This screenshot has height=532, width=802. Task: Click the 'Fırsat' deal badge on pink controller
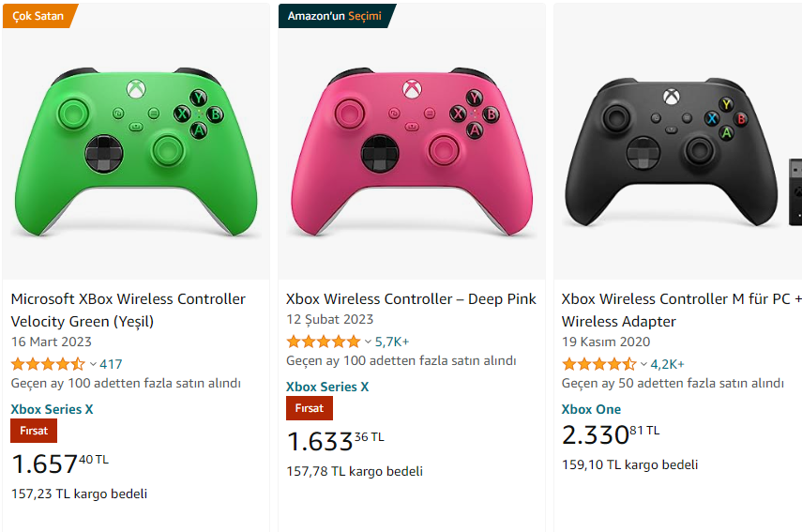point(309,408)
